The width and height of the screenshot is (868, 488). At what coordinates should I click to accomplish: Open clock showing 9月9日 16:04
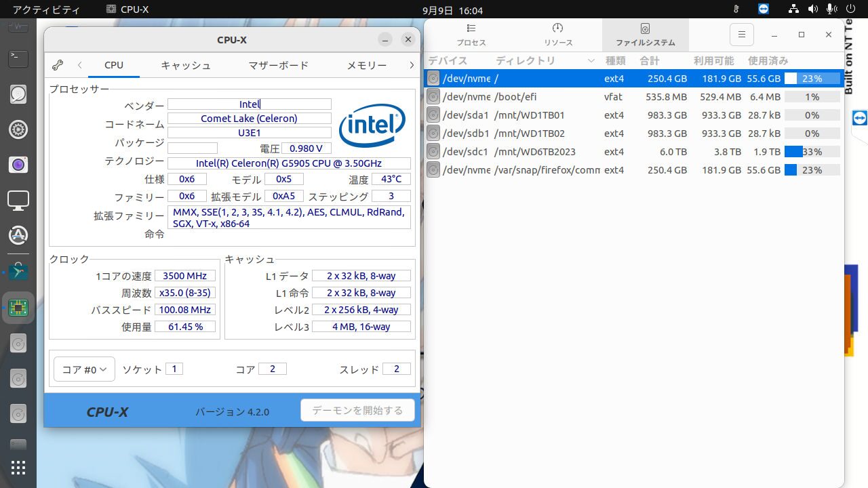click(452, 10)
